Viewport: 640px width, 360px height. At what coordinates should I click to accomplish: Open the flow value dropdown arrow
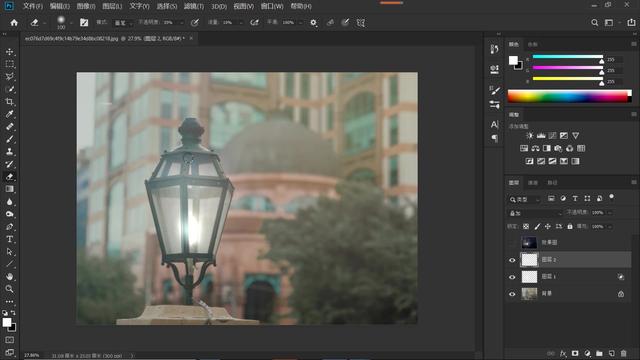241,23
